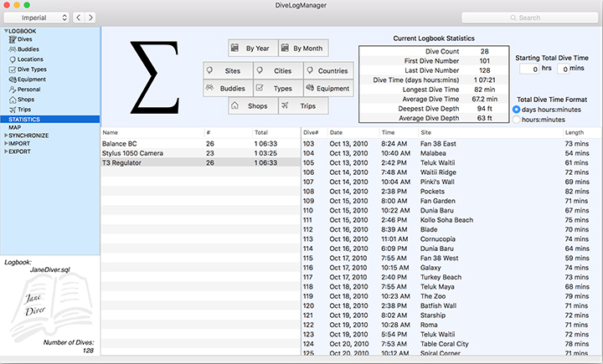
Task: Open the Imperial units dropdown
Action: [35, 17]
